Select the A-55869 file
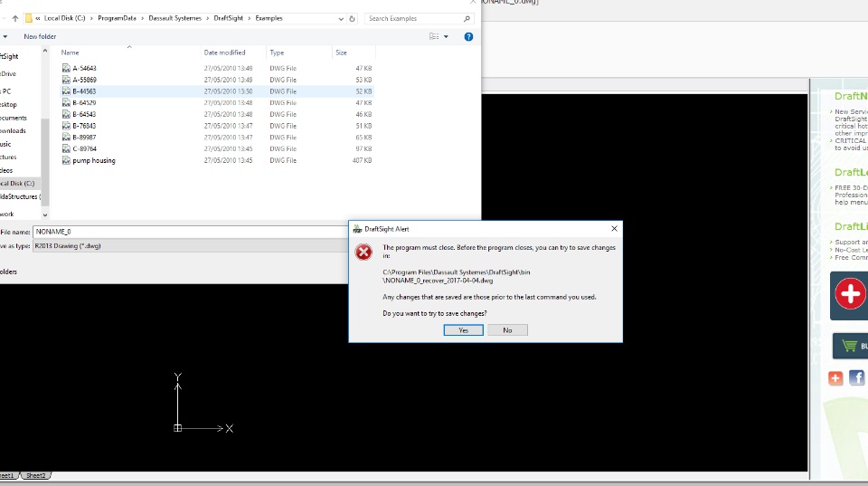868x486 pixels. click(84, 80)
